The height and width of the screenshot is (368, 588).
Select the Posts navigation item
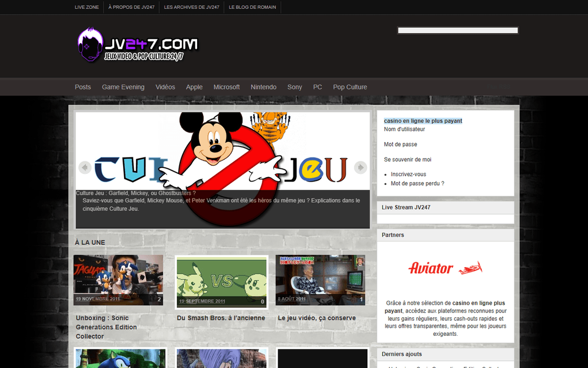(83, 87)
